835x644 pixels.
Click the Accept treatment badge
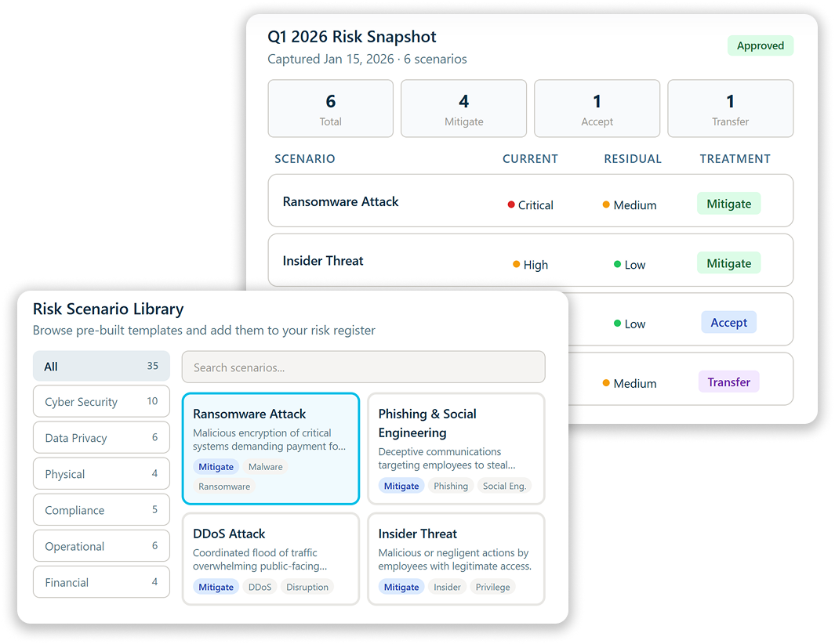click(728, 323)
